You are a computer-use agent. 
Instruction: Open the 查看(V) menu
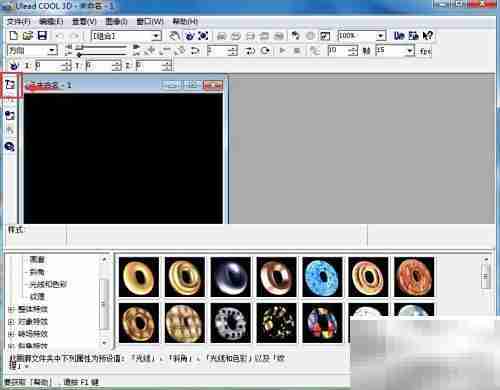coord(84,22)
